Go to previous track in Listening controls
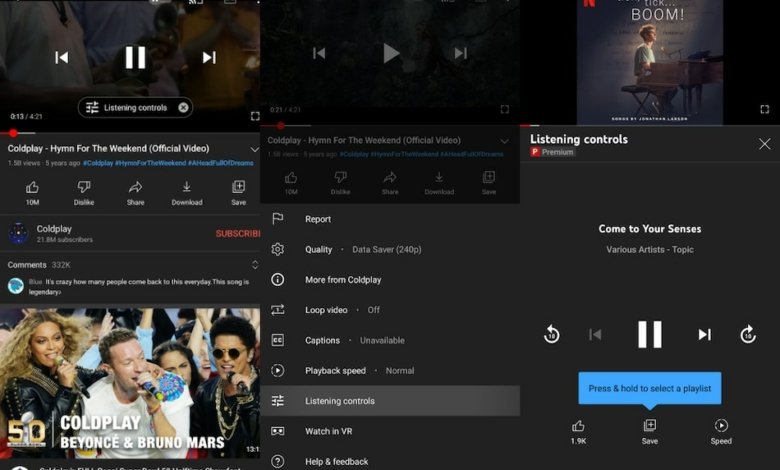Image resolution: width=780 pixels, height=470 pixels. tap(595, 334)
